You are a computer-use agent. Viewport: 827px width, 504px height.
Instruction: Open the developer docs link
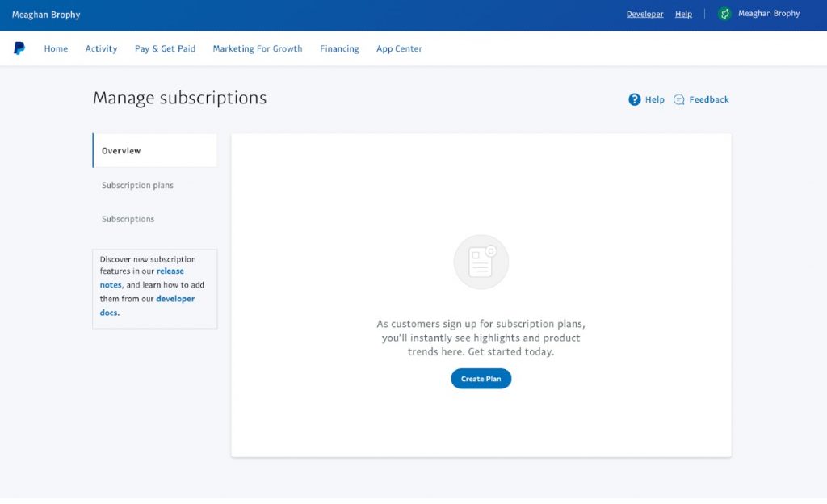(175, 298)
